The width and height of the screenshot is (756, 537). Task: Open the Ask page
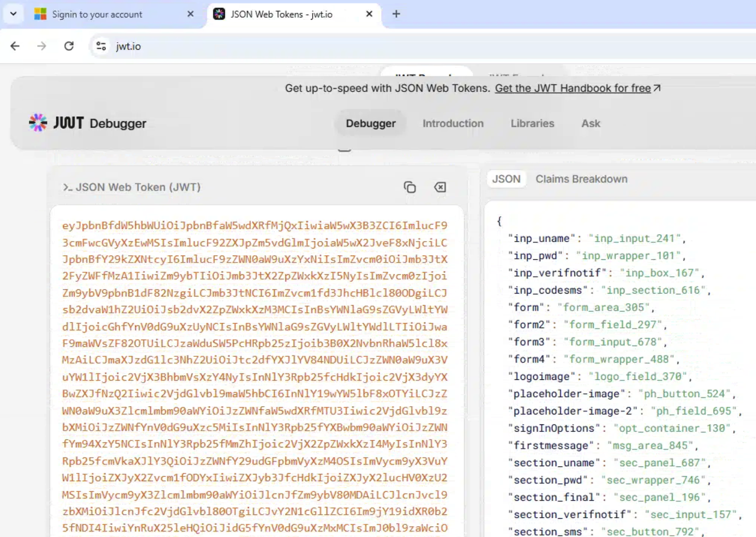[x=591, y=123]
